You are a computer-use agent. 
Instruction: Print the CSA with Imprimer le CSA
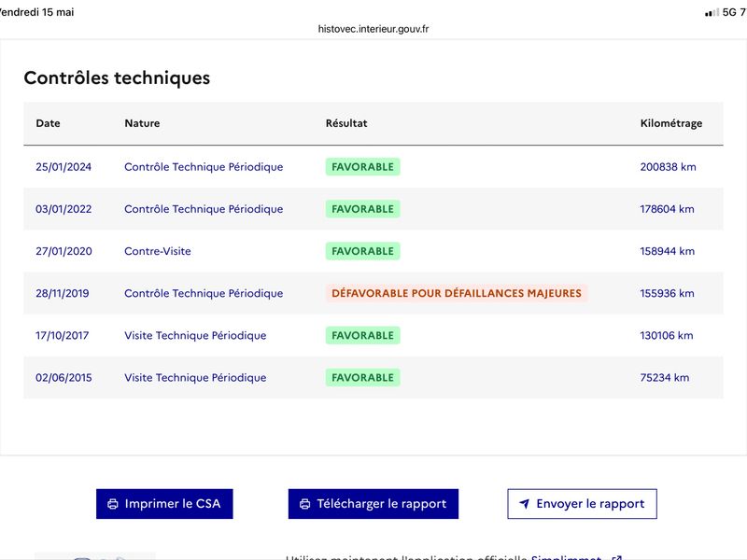pyautogui.click(x=164, y=504)
